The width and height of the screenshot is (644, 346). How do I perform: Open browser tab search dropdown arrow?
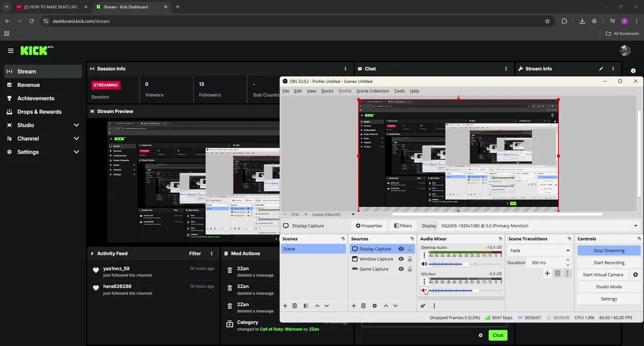pos(6,7)
